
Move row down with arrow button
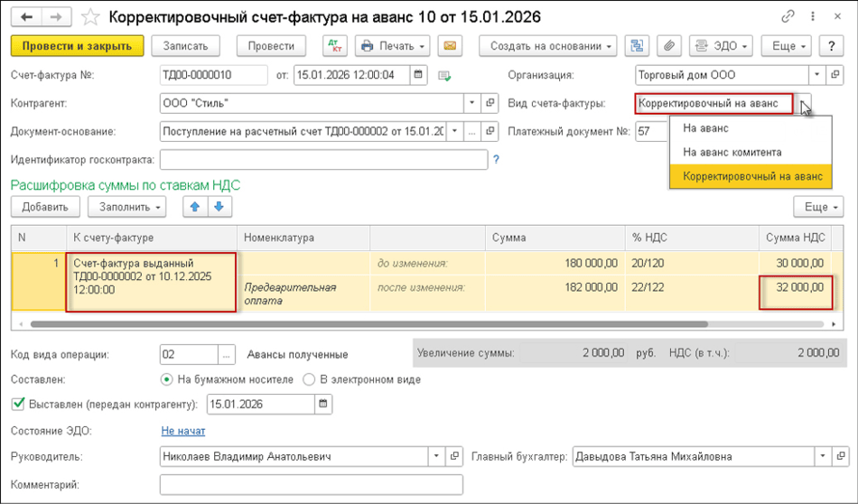219,207
